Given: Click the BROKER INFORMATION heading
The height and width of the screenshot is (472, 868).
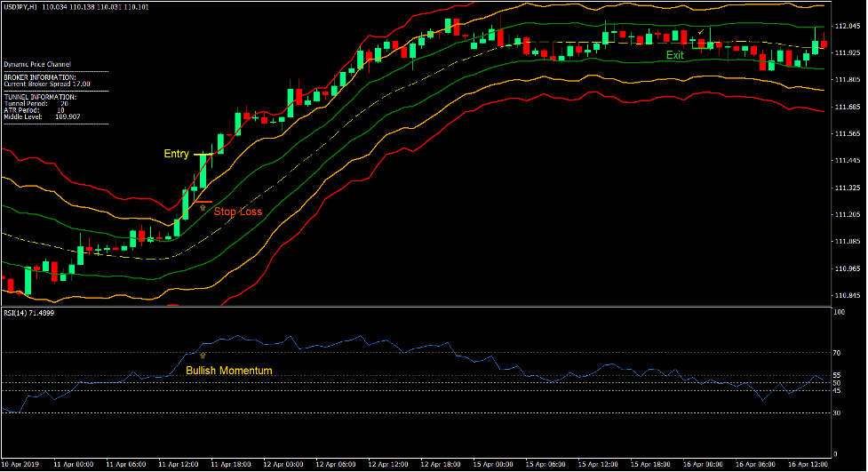Looking at the screenshot, I should [x=40, y=76].
